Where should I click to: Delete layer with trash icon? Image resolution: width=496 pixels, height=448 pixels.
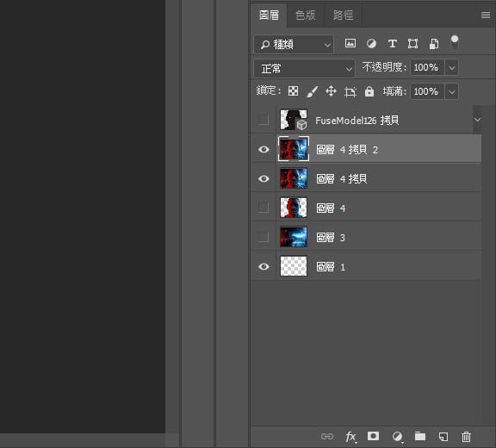(466, 437)
